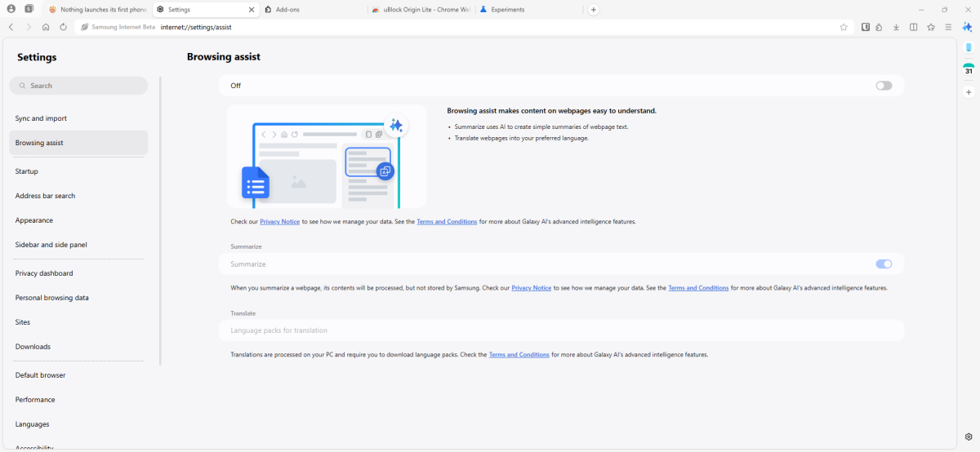Open Address bar search settings

point(78,196)
